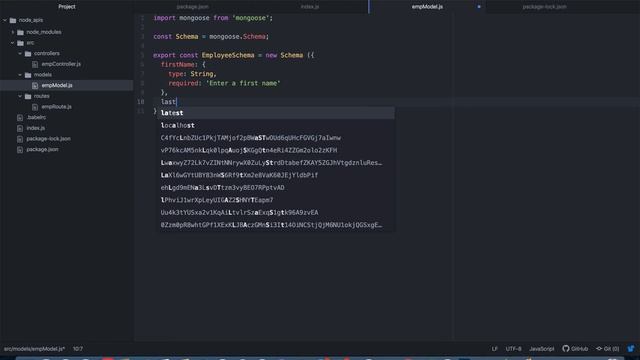Open the Git (0) panel from status bar

coord(608,349)
